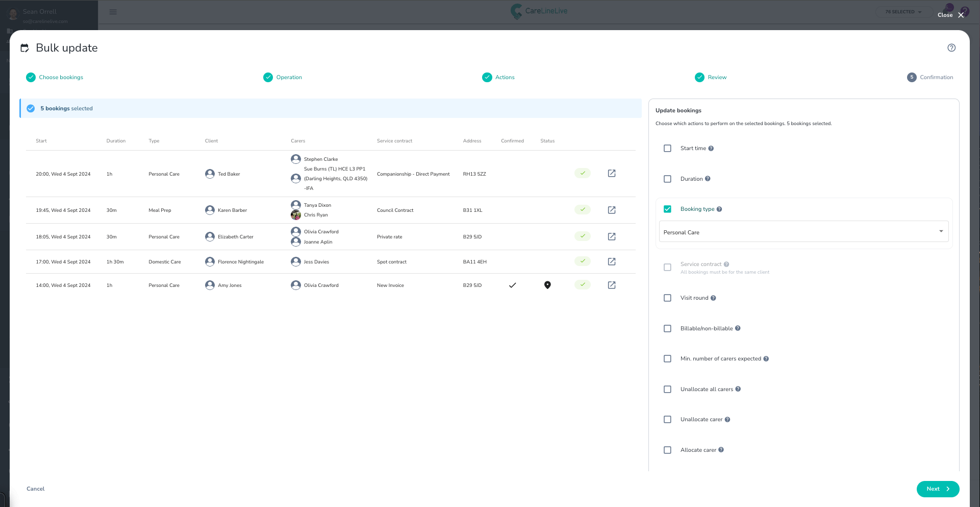
Task: Close the Bulk update dialog
Action: click(951, 15)
